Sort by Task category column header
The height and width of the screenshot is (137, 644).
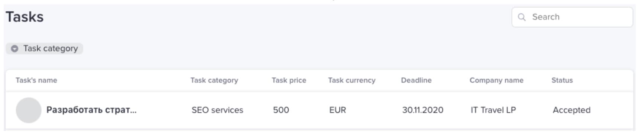click(214, 80)
